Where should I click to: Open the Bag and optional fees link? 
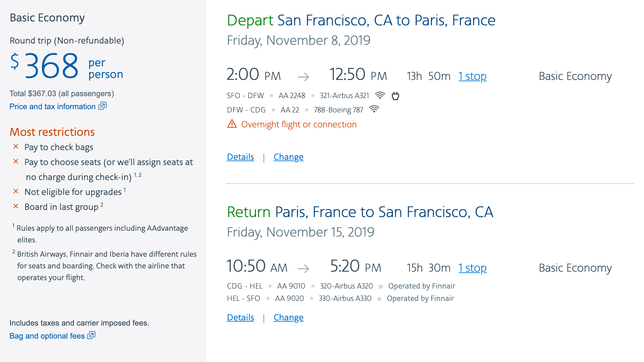point(47,336)
